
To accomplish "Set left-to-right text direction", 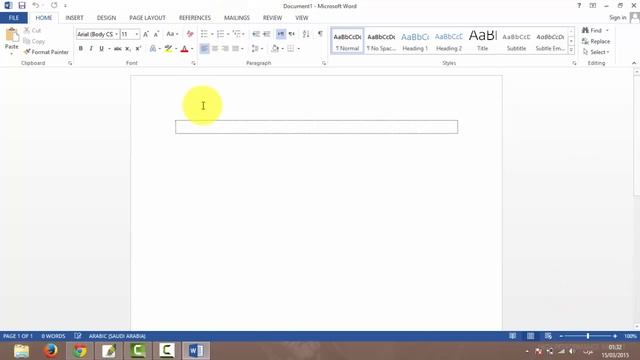I will (281, 34).
